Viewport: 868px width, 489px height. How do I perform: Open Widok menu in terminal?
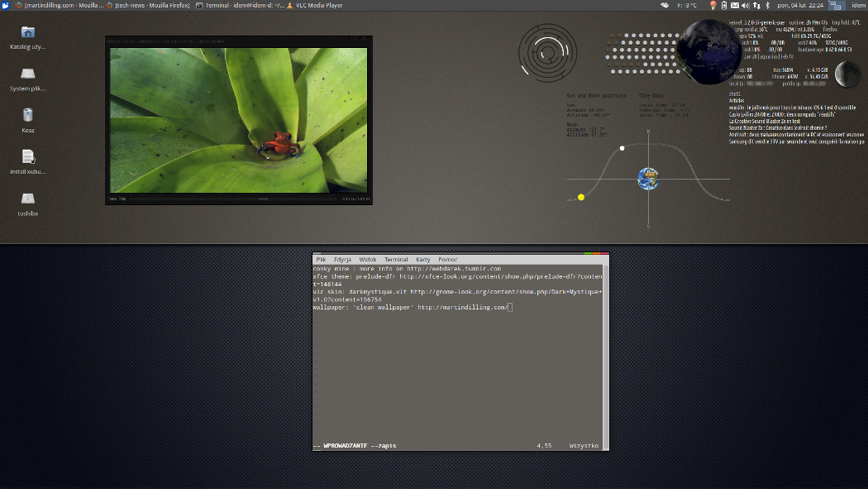pos(368,259)
